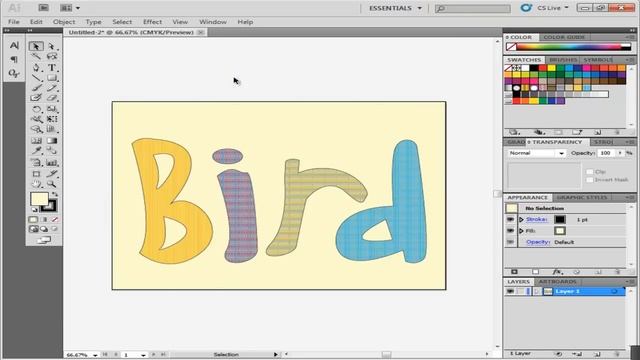This screenshot has height=360, width=640.
Task: Open the artboard number dropdown
Action: (143, 355)
